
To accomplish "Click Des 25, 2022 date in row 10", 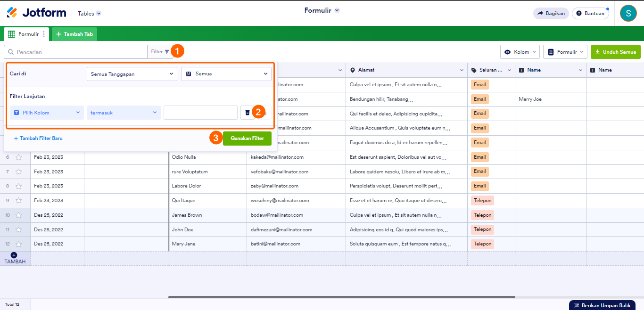I will (49, 215).
